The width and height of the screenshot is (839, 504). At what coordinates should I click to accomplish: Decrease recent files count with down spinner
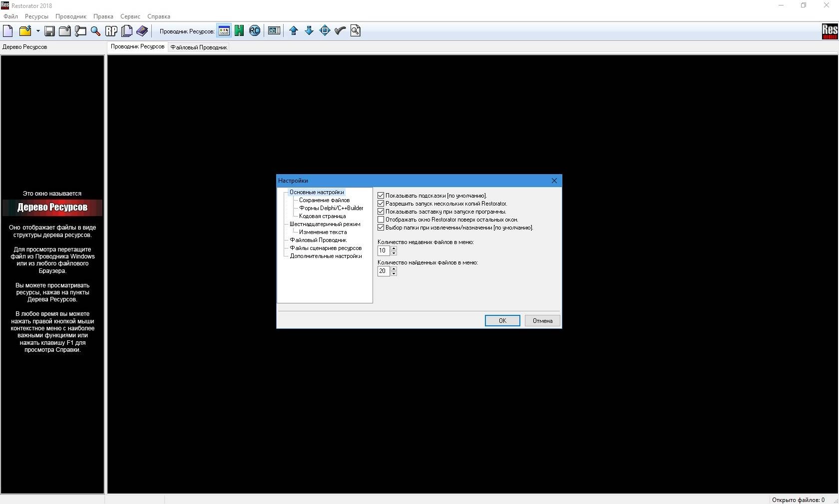pyautogui.click(x=394, y=253)
